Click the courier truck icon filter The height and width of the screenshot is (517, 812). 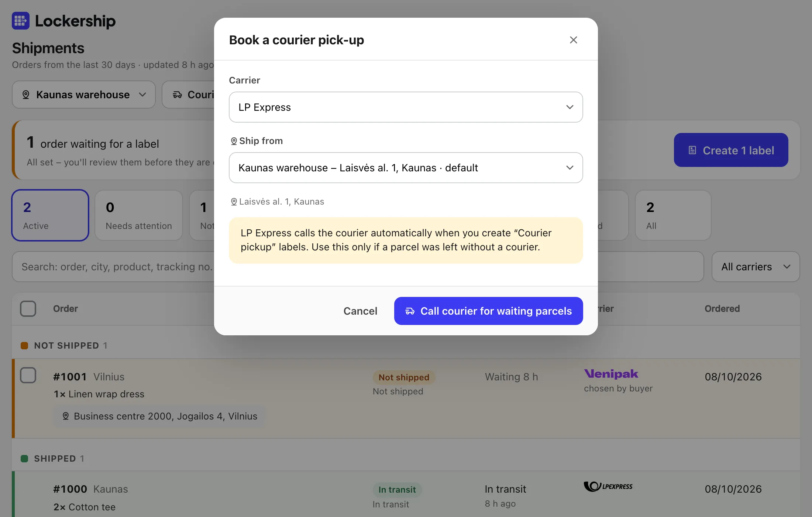(178, 95)
